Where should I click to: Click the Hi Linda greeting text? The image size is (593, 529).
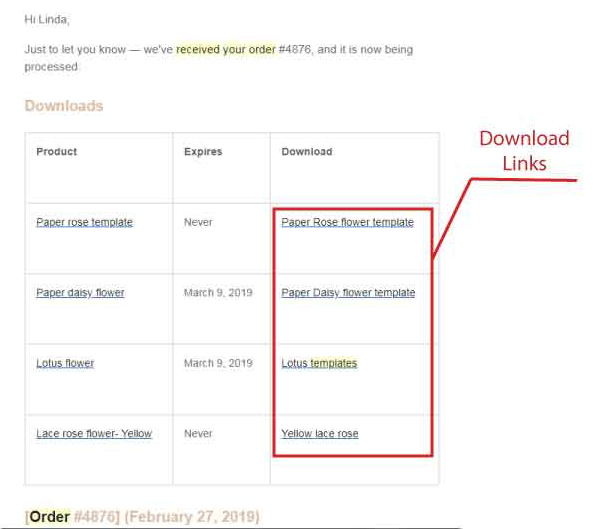(47, 19)
